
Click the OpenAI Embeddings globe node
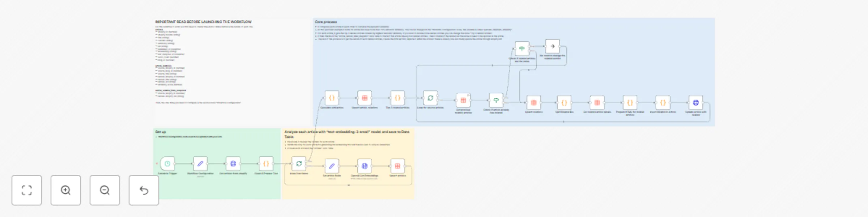[365, 166]
